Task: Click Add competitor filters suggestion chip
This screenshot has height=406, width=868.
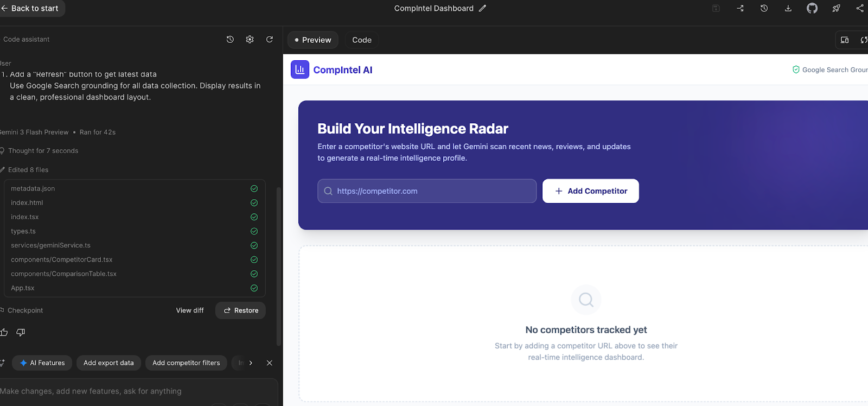Action: click(186, 363)
